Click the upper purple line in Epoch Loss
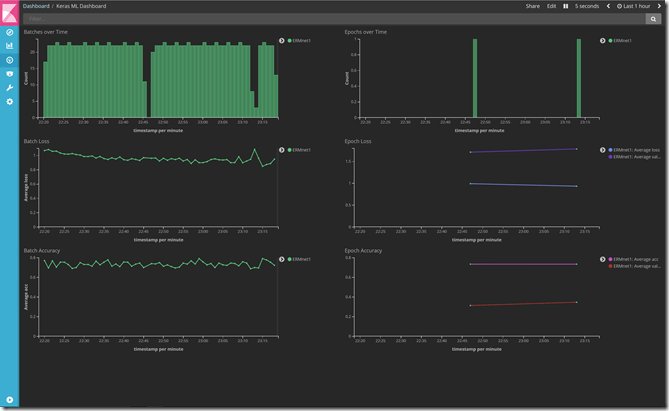669x411 pixels. 524,150
